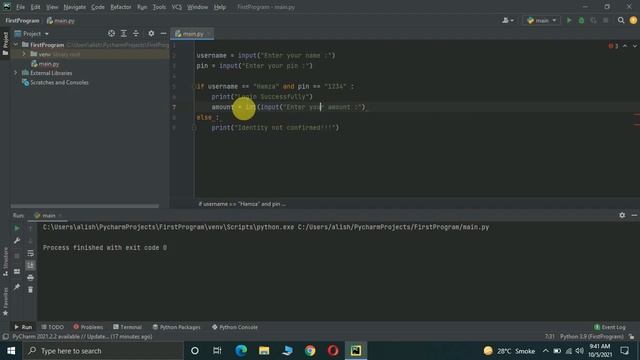The image size is (640, 360).
Task: Open the Edit menu
Action: coord(36,7)
